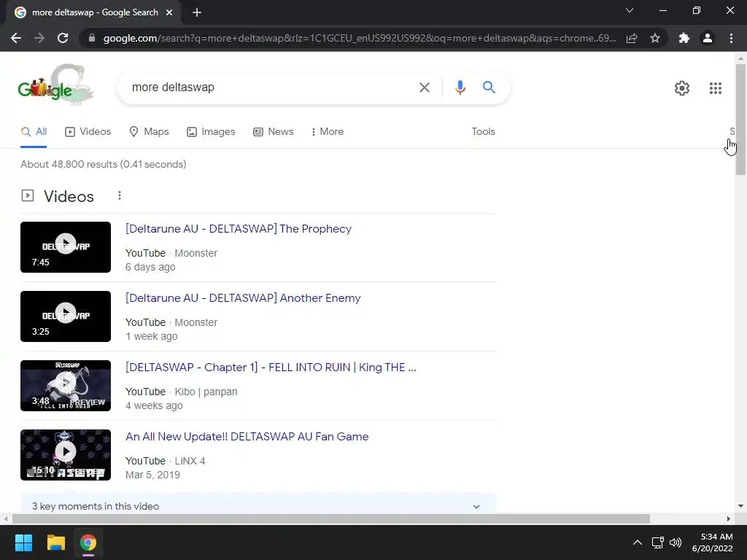Open 'Another Enemy' video link
The height and width of the screenshot is (560, 747).
point(243,298)
